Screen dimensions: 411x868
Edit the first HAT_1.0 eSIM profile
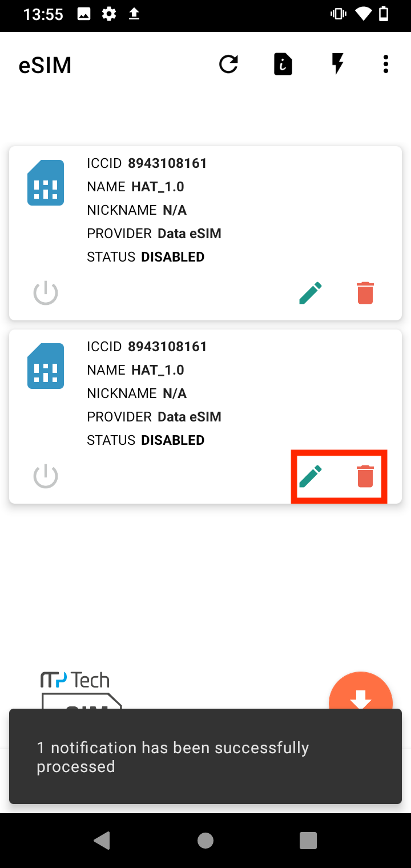click(x=310, y=292)
